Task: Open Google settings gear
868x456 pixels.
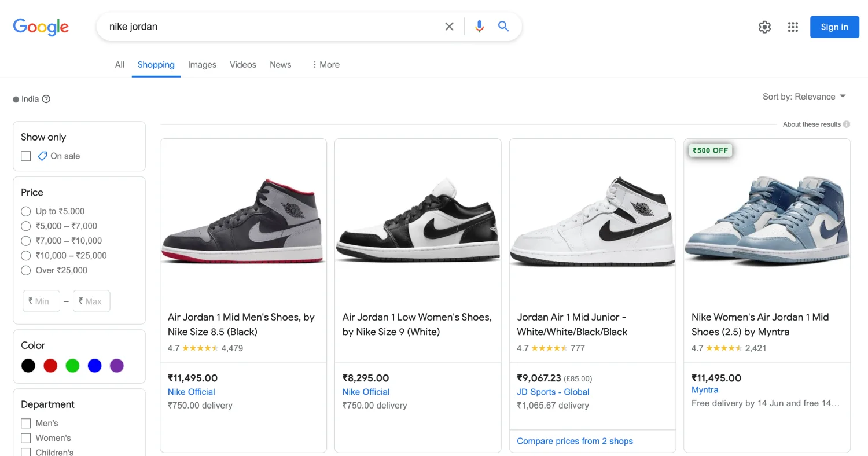Action: pyautogui.click(x=764, y=27)
